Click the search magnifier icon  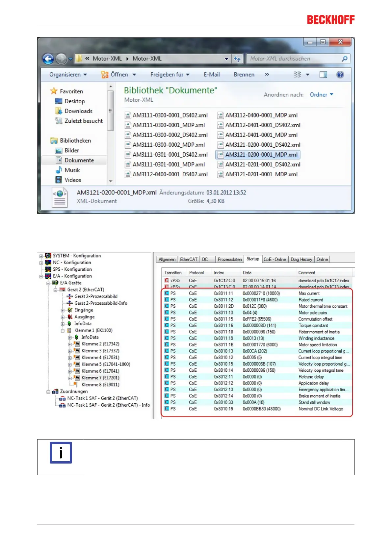click(344, 59)
